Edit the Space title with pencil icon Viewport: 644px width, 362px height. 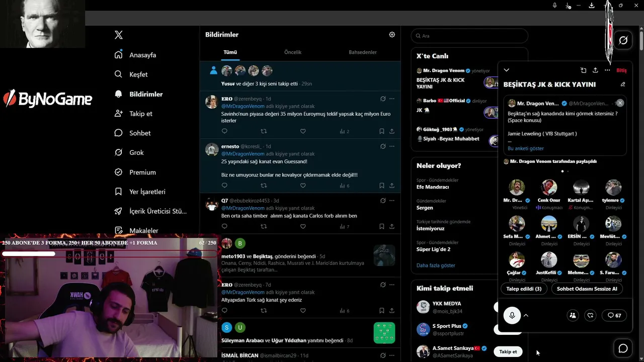(623, 84)
